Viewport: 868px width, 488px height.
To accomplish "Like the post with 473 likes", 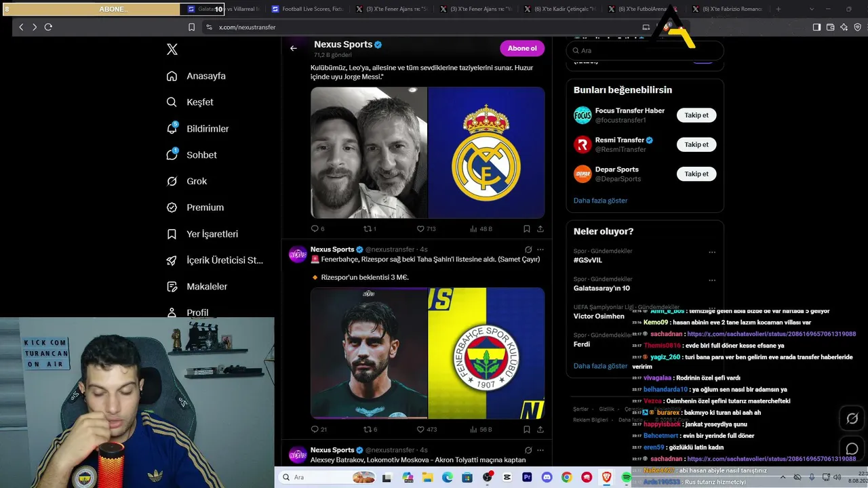I will pos(427,430).
